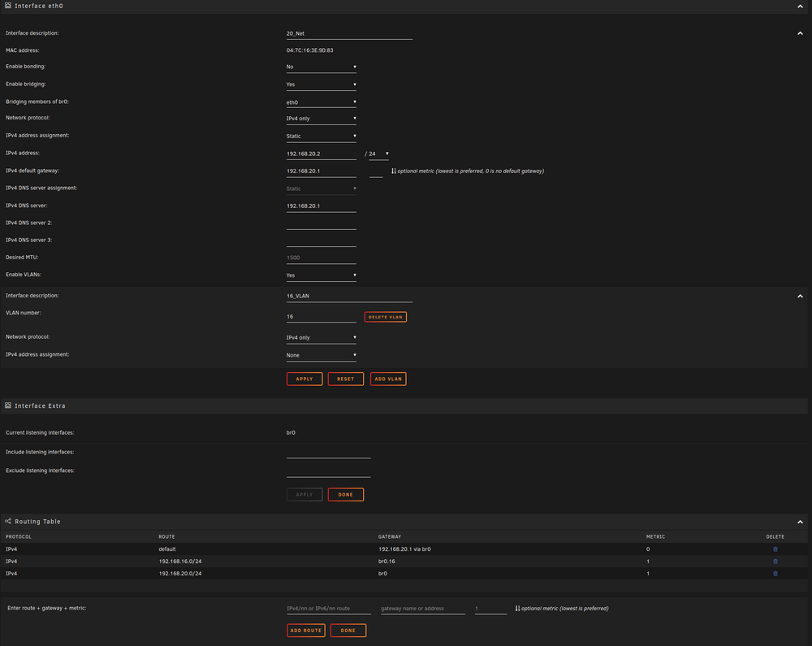Screen dimensions: 812x646
Task: Delete the 192.168.20.0/24 route trash icon
Action: pos(775,574)
